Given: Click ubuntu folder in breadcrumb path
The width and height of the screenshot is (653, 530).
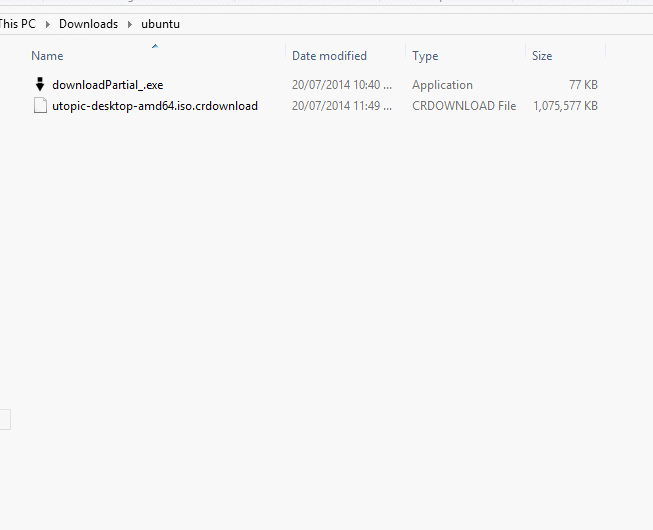Looking at the screenshot, I should (160, 24).
